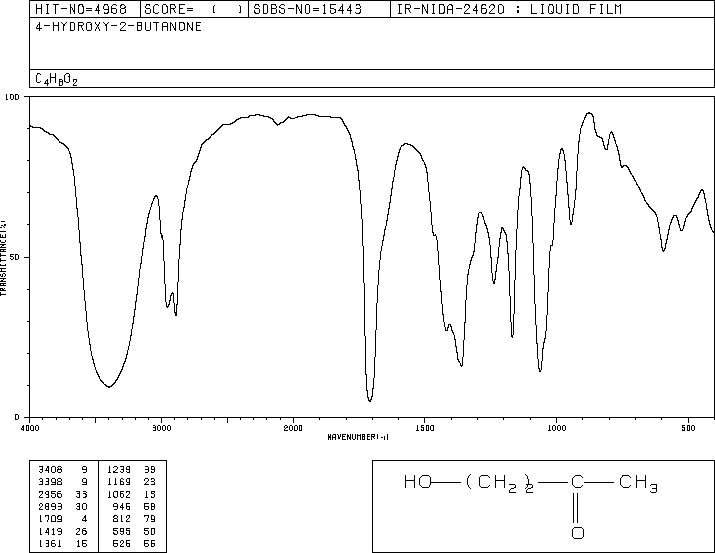Select peak table value 1361

point(50,543)
